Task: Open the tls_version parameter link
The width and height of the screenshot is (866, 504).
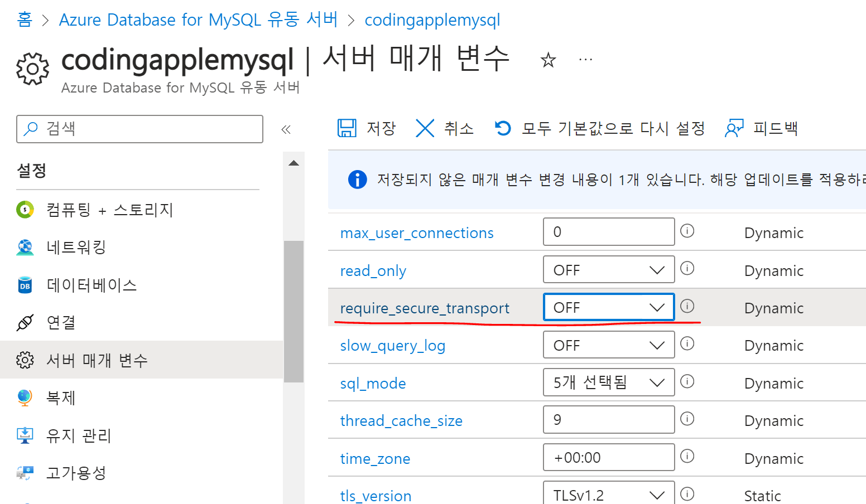Action: point(376,496)
